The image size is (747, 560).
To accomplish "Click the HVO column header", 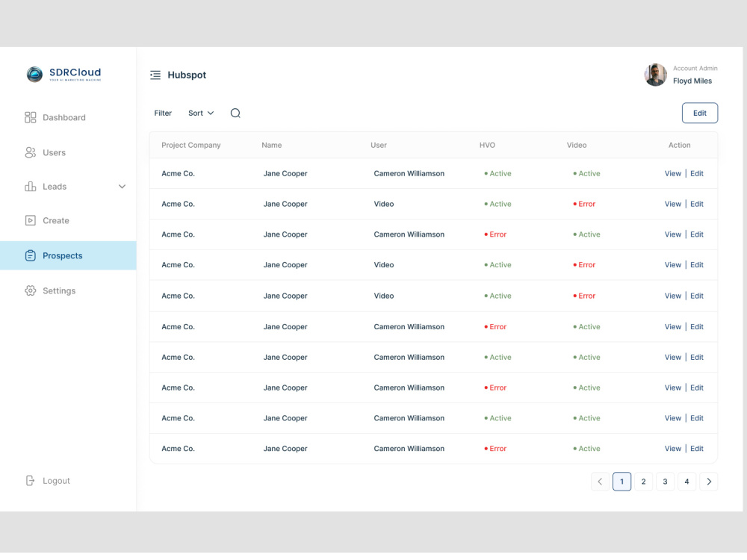I will 487,146.
